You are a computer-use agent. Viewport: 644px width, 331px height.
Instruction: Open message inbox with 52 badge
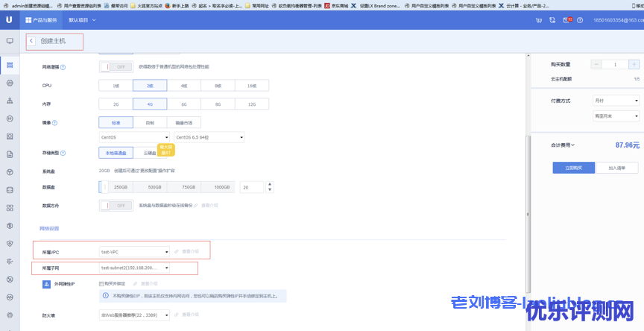[x=567, y=19]
